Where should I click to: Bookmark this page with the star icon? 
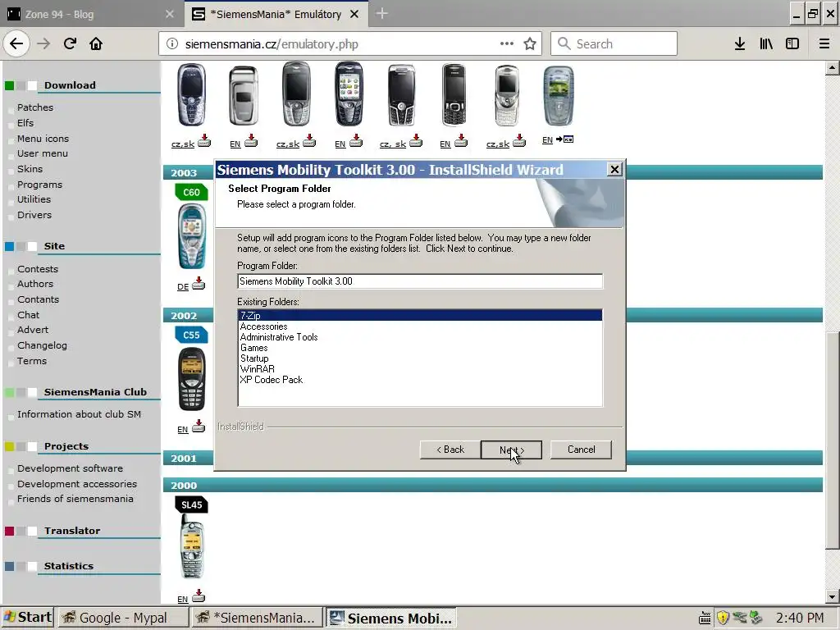(530, 44)
